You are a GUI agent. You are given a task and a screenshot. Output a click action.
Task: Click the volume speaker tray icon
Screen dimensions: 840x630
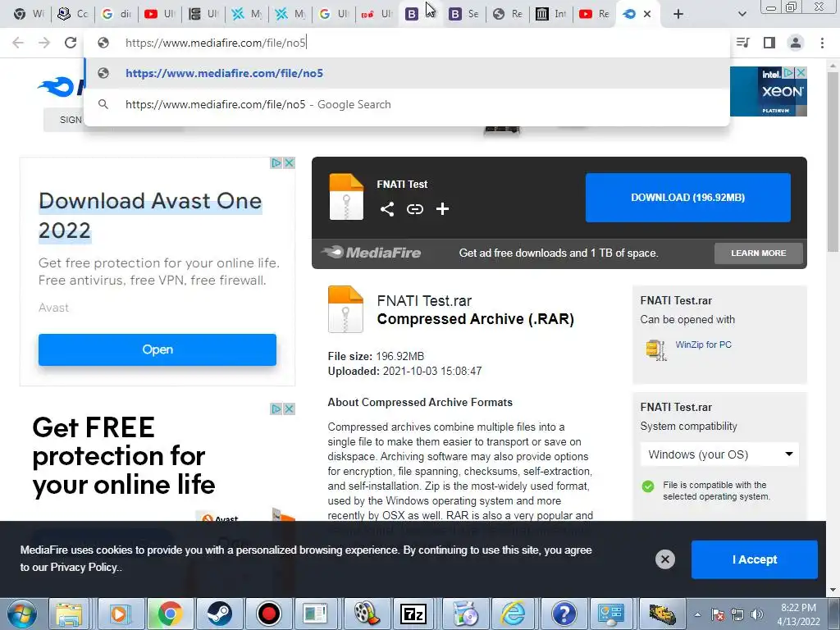point(757,614)
